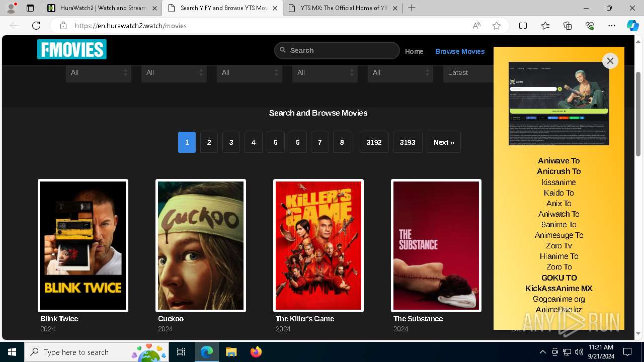Open the Collections icon

coord(568,26)
